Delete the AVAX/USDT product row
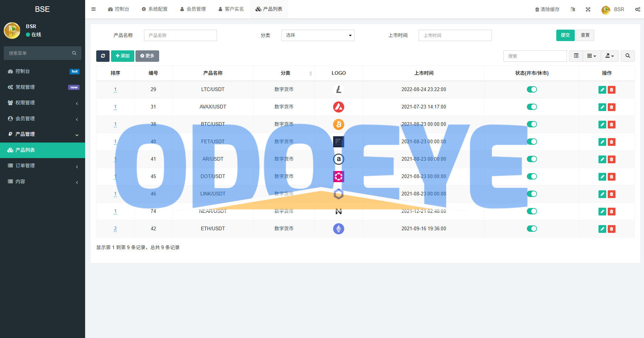Viewport: 644px width, 338px height. [611, 107]
